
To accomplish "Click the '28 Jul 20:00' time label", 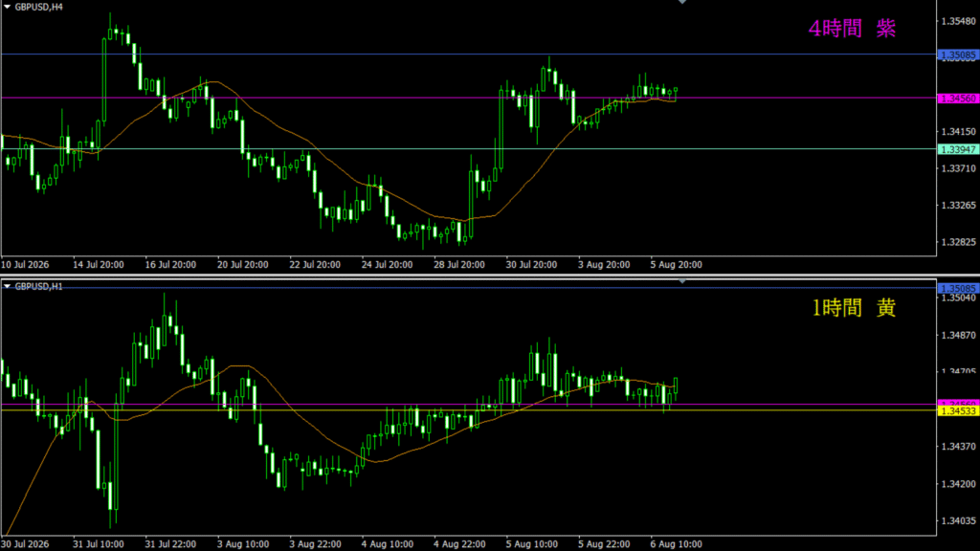I will point(459,265).
